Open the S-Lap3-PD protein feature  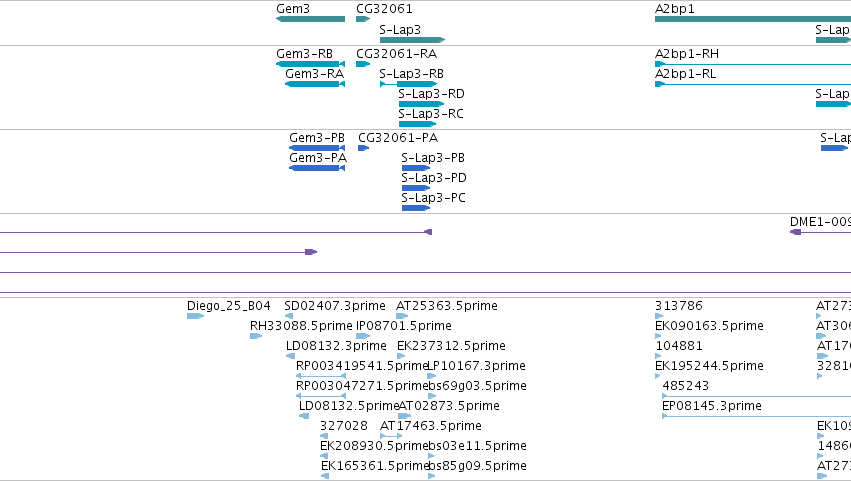coord(416,188)
